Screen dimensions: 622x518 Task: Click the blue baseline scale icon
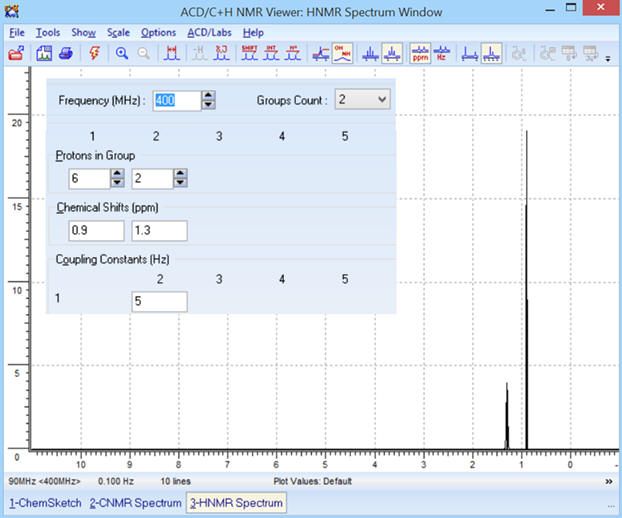(x=470, y=53)
